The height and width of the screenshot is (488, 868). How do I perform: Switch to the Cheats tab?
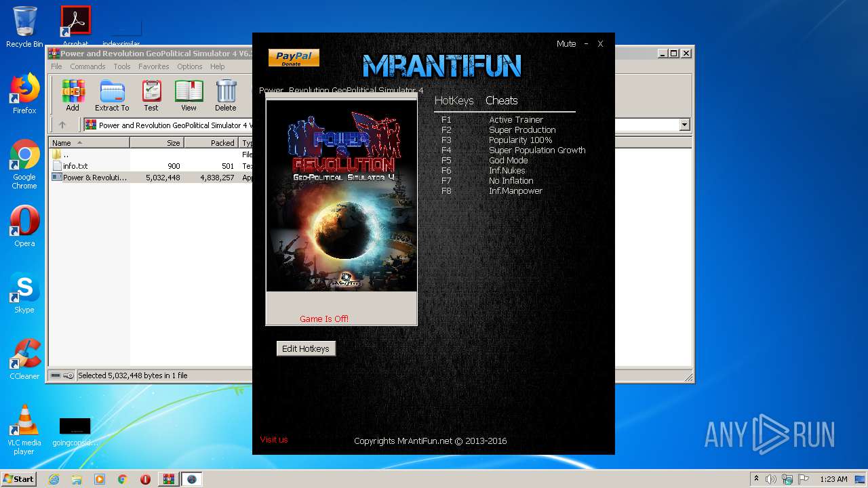coord(501,100)
